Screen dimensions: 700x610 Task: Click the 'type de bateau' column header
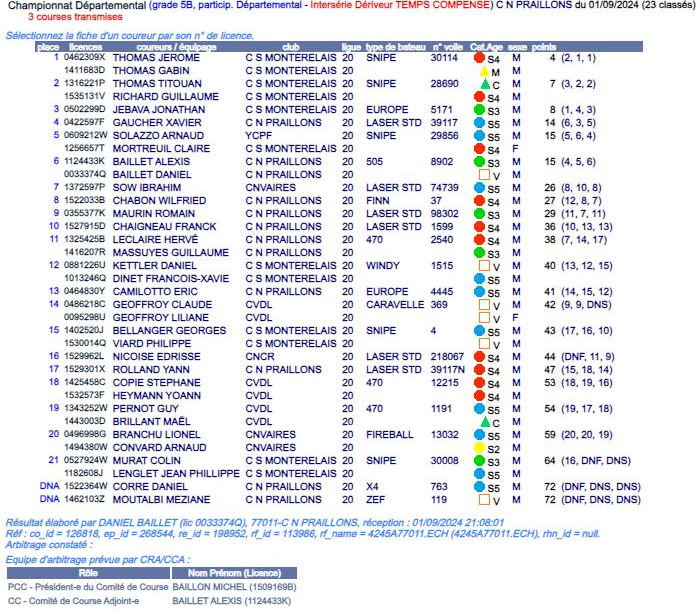[x=396, y=47]
